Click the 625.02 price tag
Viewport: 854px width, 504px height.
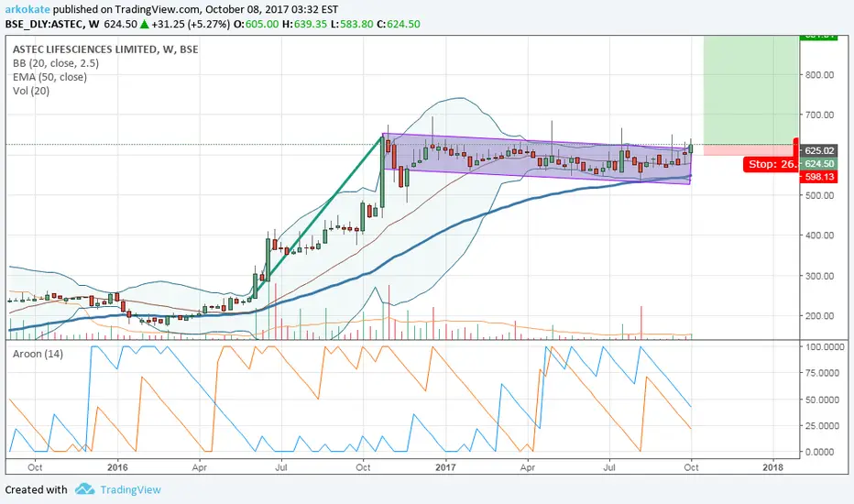pyautogui.click(x=820, y=151)
